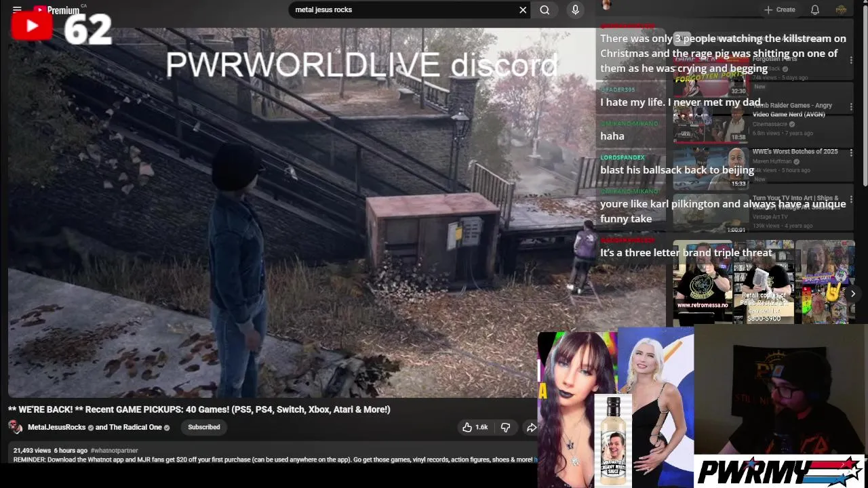Screen dimensions: 868x488
Task: Open the WWE's Worst Botches of 2025 thumbnail
Action: pos(710,168)
